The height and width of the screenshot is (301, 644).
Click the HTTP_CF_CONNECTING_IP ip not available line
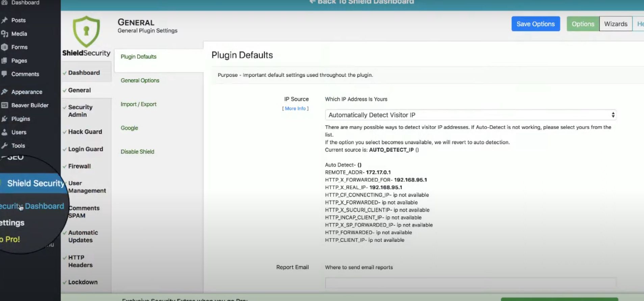coord(377,195)
